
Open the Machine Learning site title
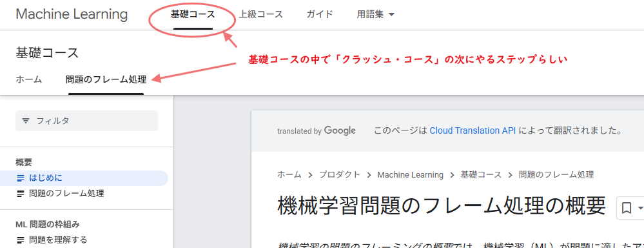click(x=72, y=14)
